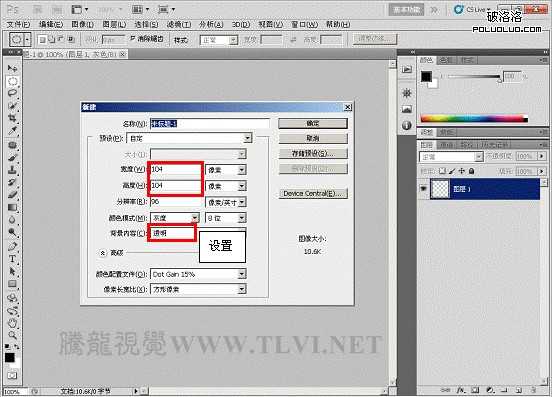Open the Color Profile Dot Gain dropdown
Image resolution: width=552 pixels, height=397 pixels.
tap(242, 274)
